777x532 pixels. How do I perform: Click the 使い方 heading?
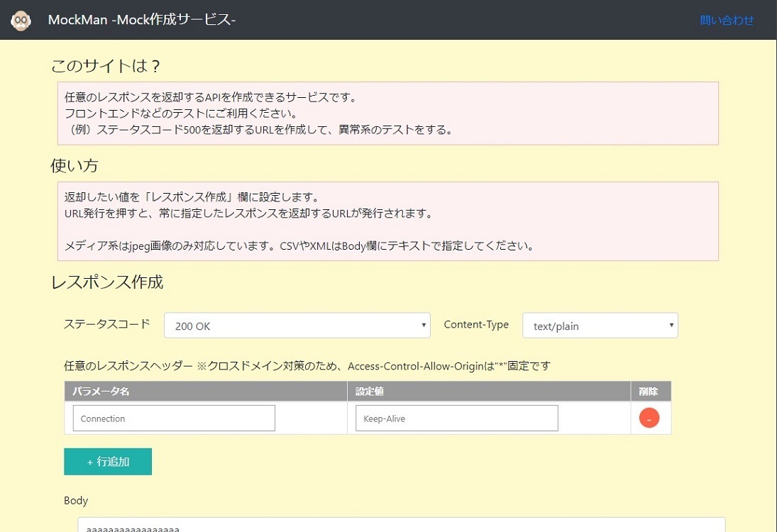pos(75,166)
